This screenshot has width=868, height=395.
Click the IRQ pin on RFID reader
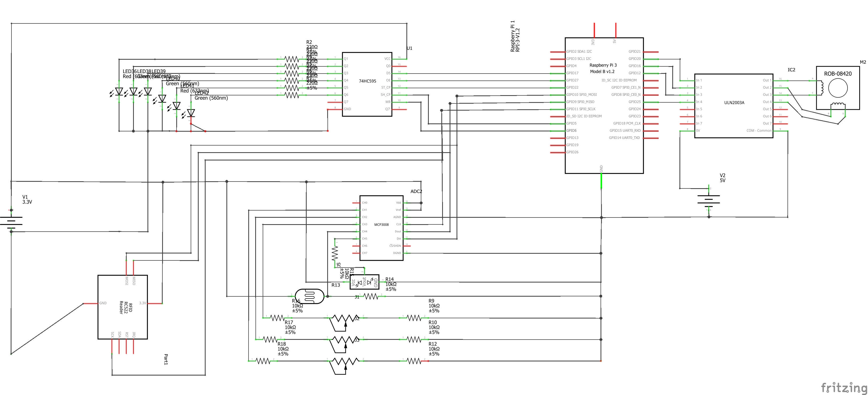coord(134,335)
